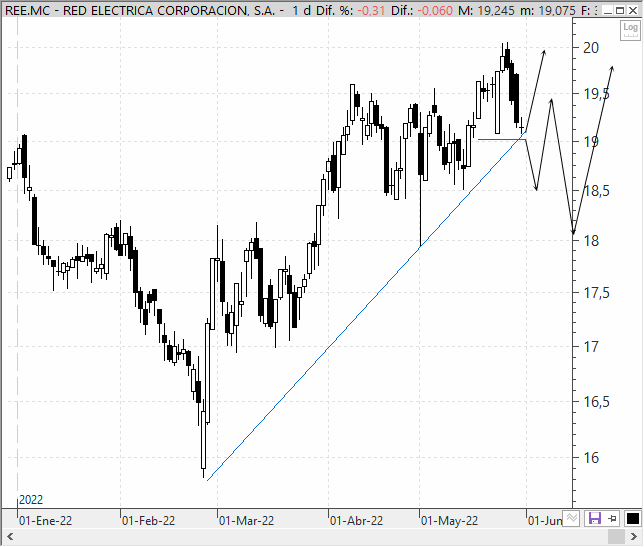Click the pin icon beside save

[x=612, y=519]
